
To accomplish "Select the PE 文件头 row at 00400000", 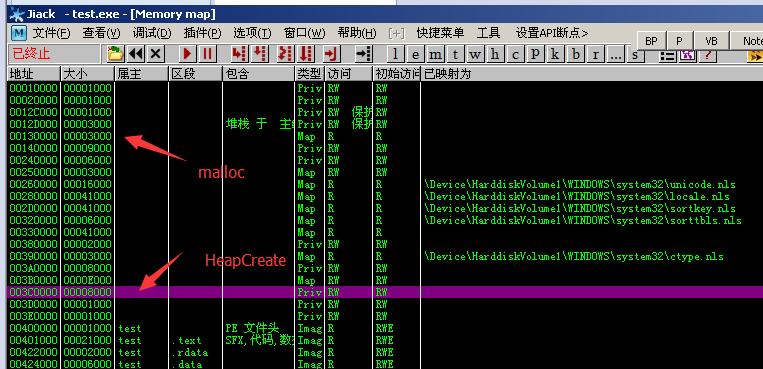I will pyautogui.click(x=385, y=328).
